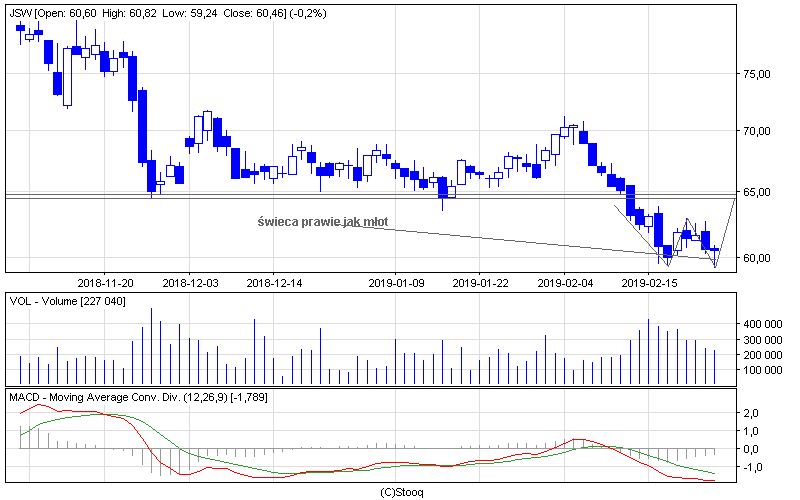800x500 pixels.
Task: Click the 400 000 volume axis label
Action: (x=763, y=324)
